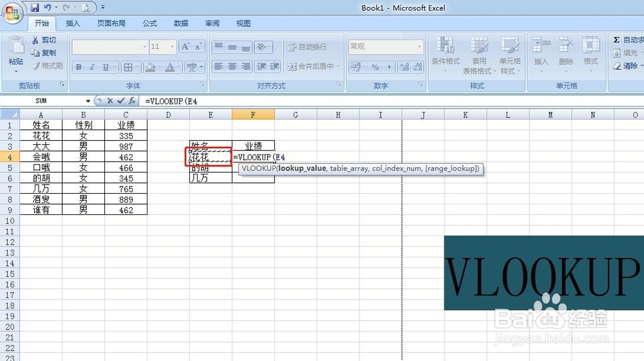Switch to the 插入 (Insert) tab
644x361 pixels.
click(x=73, y=23)
